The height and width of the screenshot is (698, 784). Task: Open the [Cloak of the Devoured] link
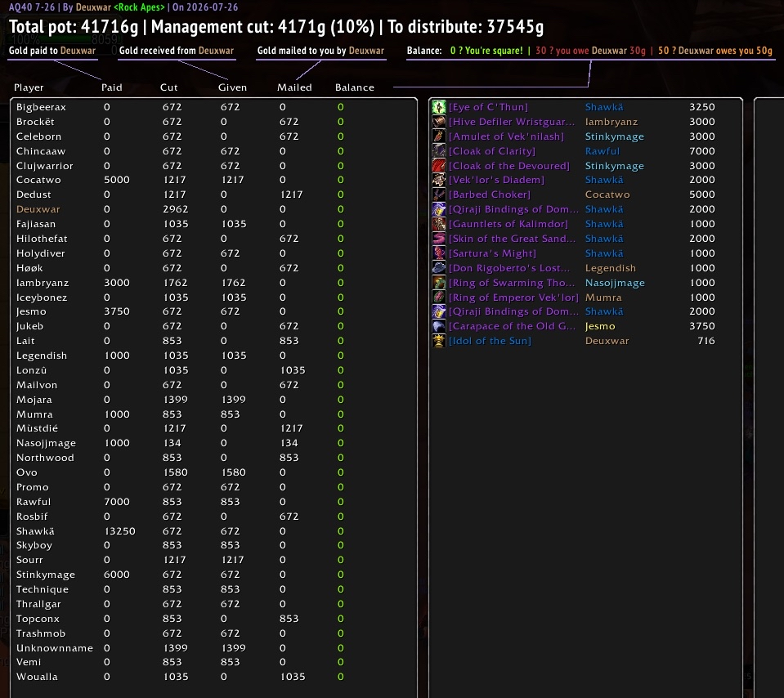[509, 165]
